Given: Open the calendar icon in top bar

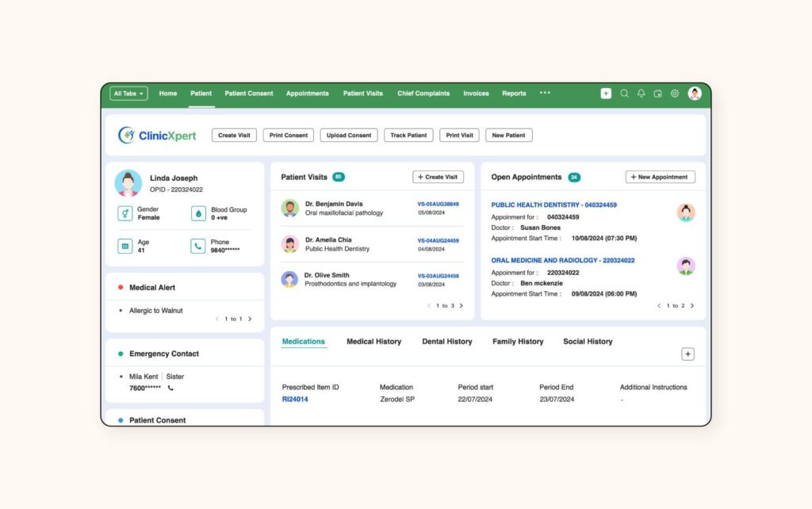Looking at the screenshot, I should pos(657,94).
